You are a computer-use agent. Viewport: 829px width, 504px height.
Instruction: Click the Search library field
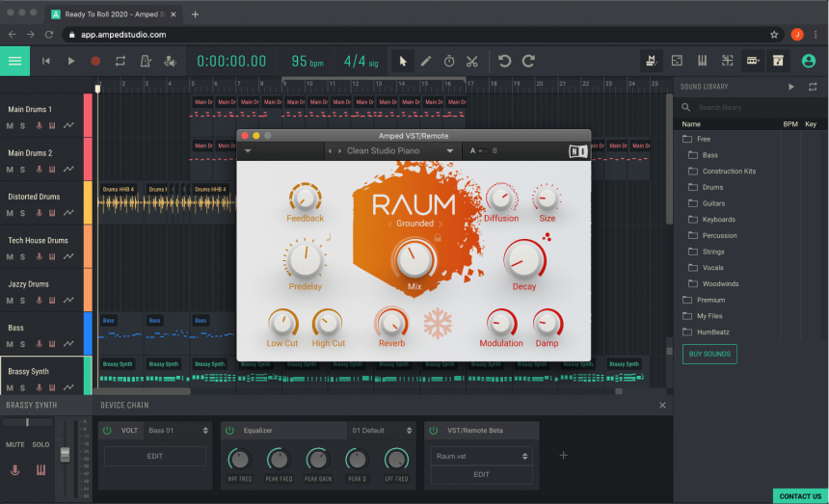coord(750,107)
